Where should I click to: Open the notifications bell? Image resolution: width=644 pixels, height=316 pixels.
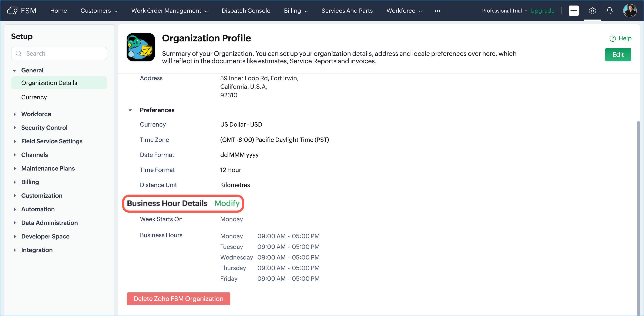click(610, 11)
